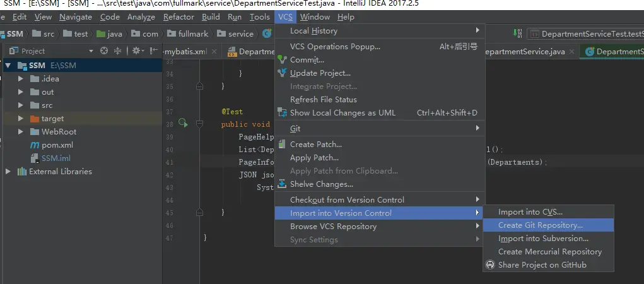Expand Checkout from Version Control submenu

(x=380, y=199)
